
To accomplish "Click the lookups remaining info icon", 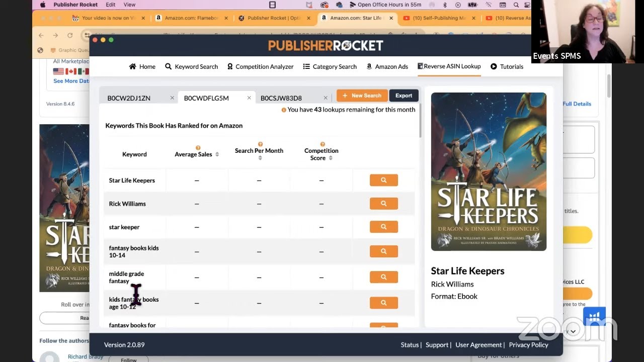I will point(284,110).
